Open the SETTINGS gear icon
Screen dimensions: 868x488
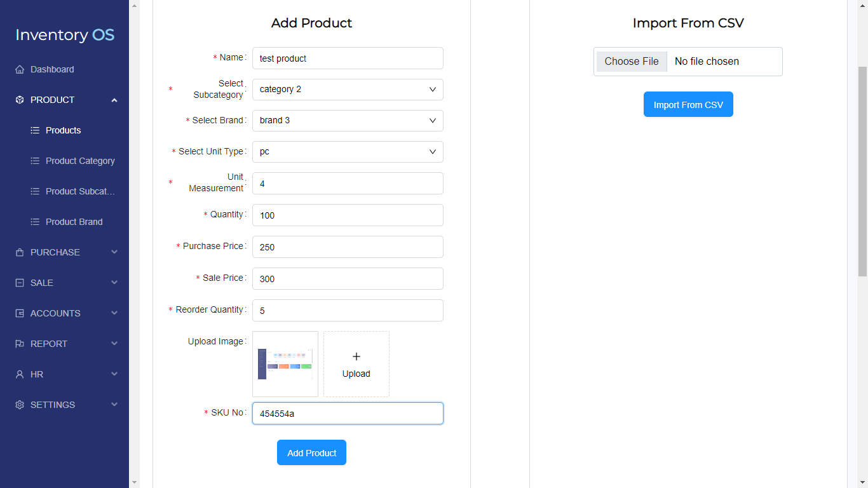coord(20,405)
